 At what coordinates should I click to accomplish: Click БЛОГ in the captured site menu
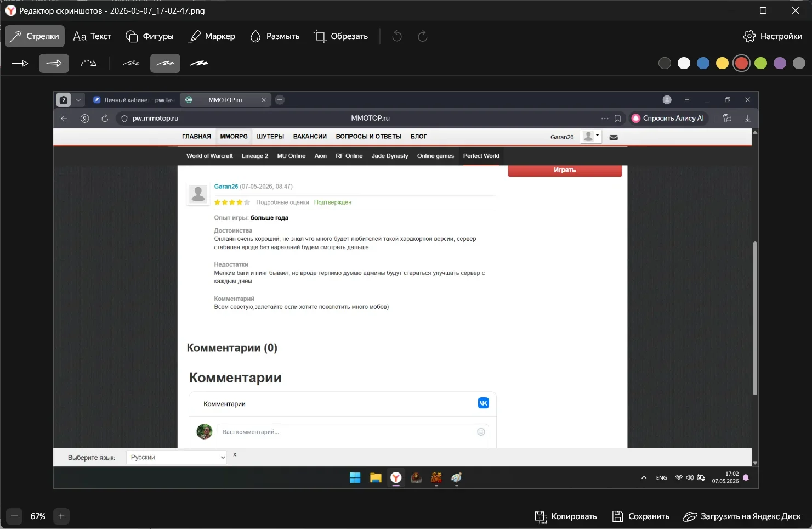tap(418, 137)
